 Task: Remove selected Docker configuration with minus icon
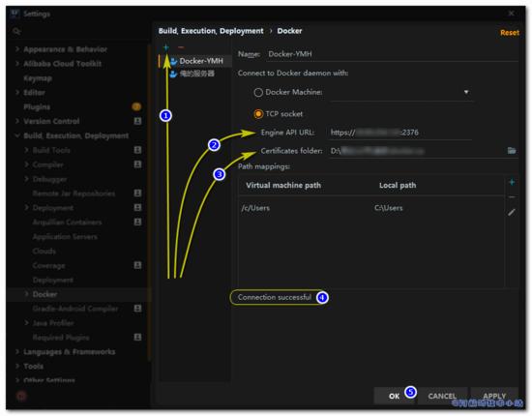point(181,47)
